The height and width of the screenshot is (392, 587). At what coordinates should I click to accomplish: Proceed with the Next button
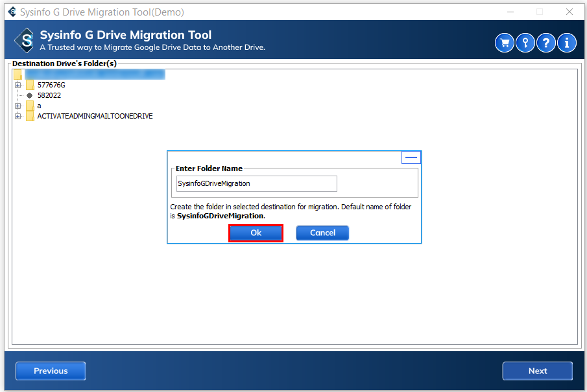pyautogui.click(x=537, y=371)
